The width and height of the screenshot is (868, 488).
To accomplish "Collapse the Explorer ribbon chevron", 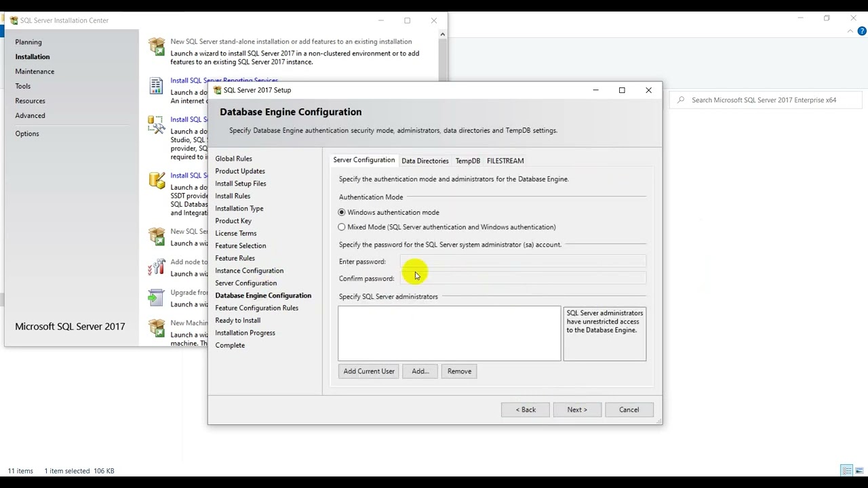I will (x=852, y=31).
